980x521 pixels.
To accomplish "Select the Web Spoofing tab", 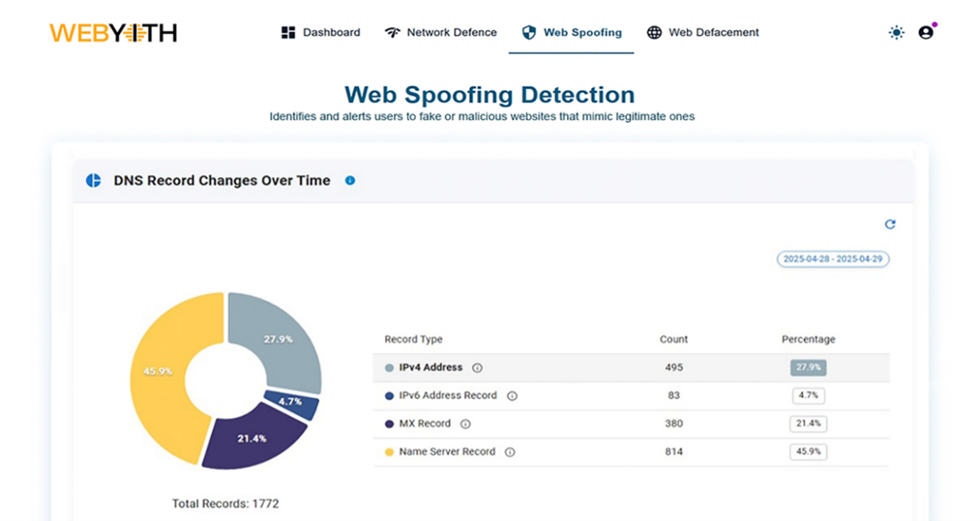I will pyautogui.click(x=571, y=33).
